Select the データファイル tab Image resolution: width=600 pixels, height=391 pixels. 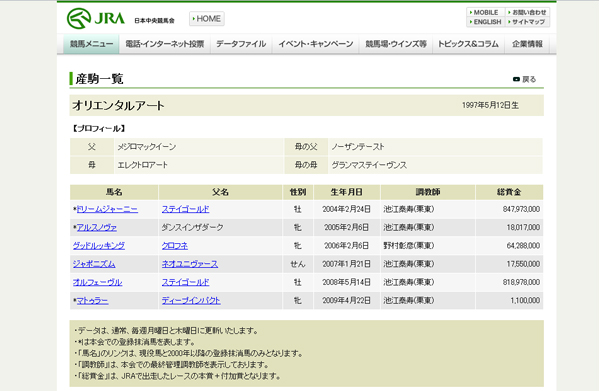(241, 44)
